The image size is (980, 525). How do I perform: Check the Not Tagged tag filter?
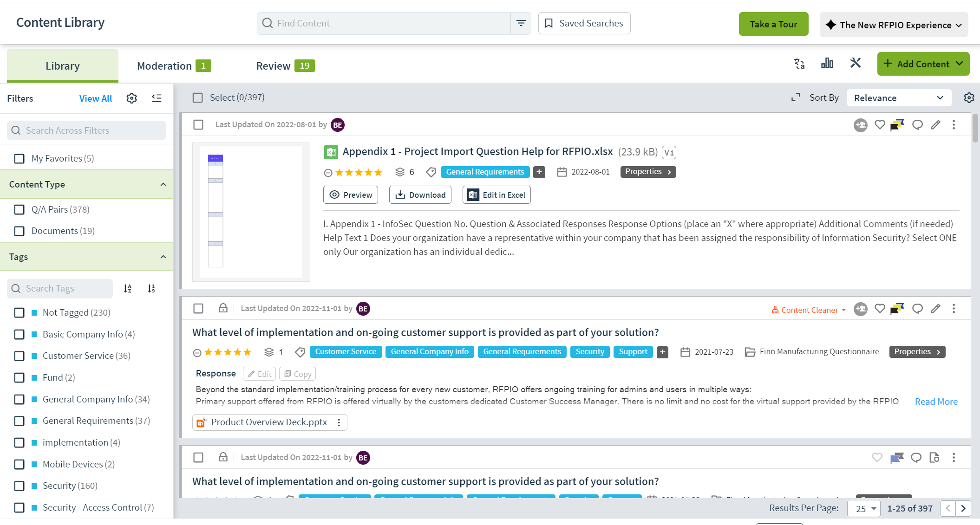(x=20, y=313)
